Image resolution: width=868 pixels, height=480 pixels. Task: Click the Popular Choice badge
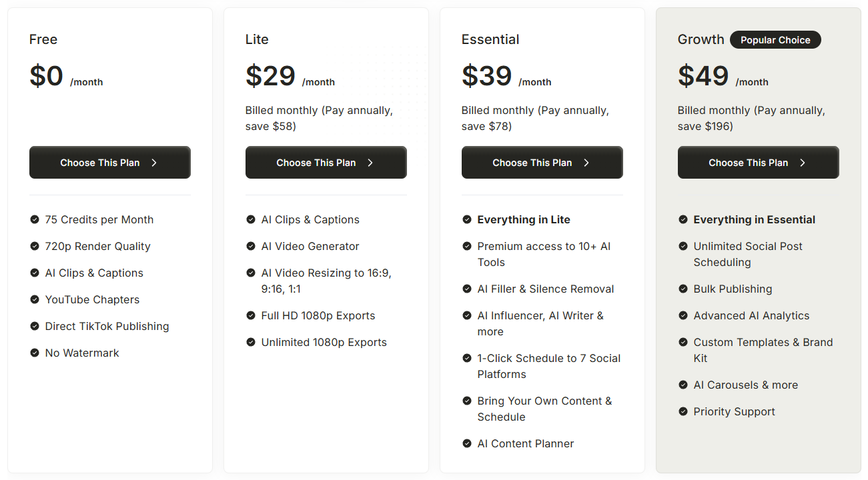775,40
